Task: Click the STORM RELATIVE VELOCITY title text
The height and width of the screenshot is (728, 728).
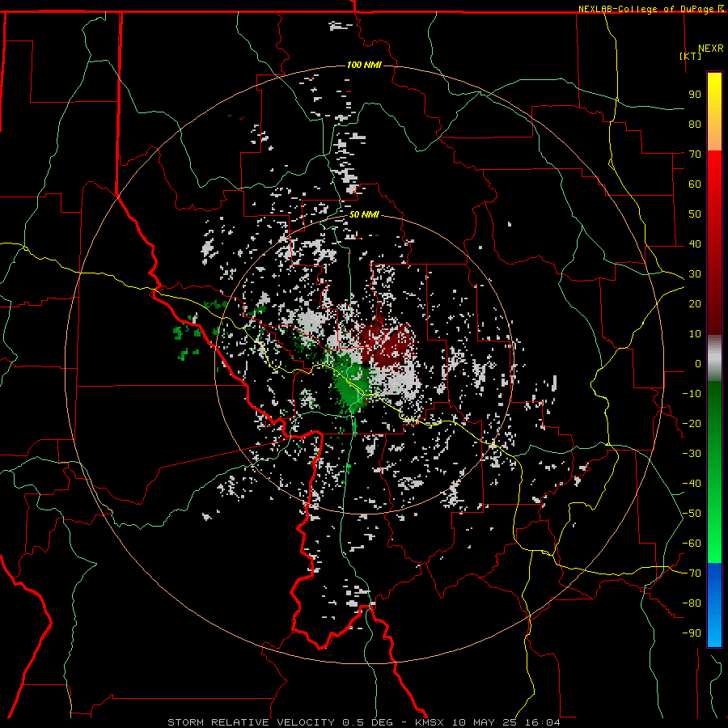Action: point(251,722)
